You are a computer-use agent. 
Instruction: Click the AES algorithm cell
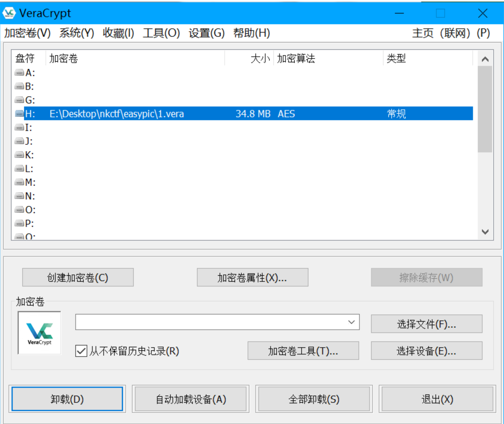[x=286, y=114]
